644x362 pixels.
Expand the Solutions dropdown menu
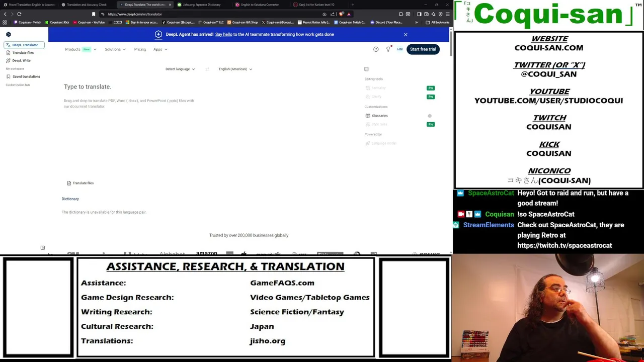pyautogui.click(x=115, y=49)
